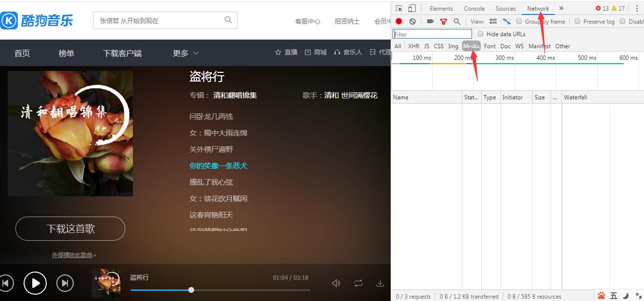Start recording network requests with record button

tap(398, 21)
